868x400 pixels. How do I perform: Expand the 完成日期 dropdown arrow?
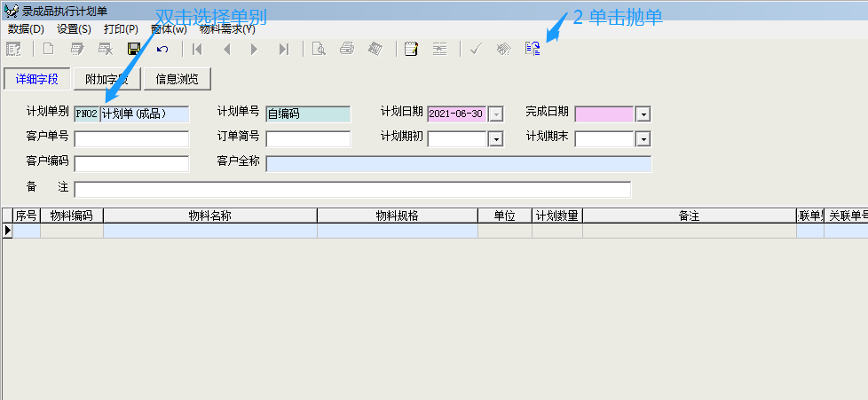click(x=643, y=114)
